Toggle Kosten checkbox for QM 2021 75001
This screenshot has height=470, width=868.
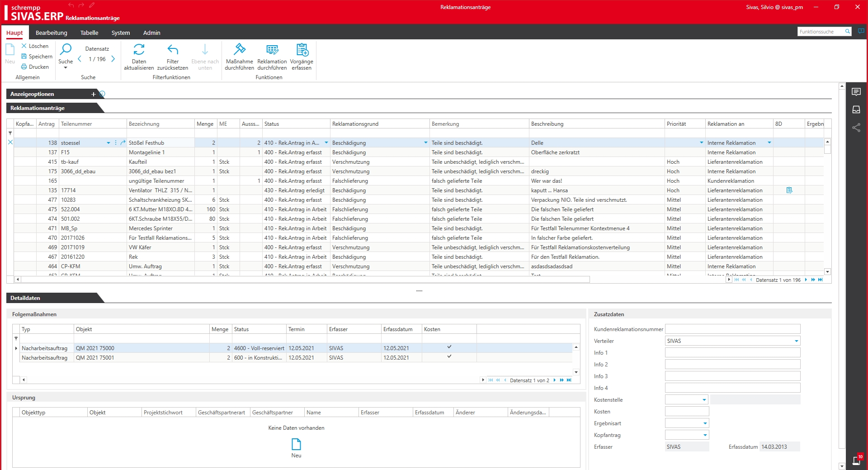tap(449, 356)
